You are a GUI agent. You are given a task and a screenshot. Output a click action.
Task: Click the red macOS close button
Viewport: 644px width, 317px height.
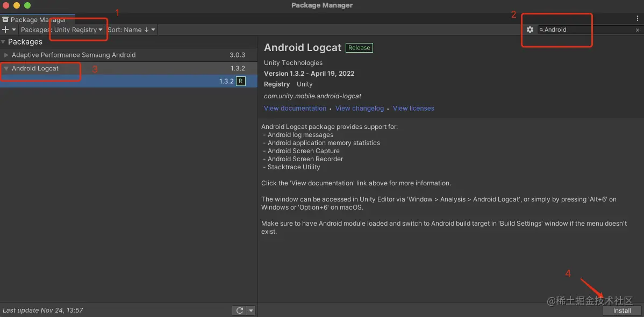6,5
